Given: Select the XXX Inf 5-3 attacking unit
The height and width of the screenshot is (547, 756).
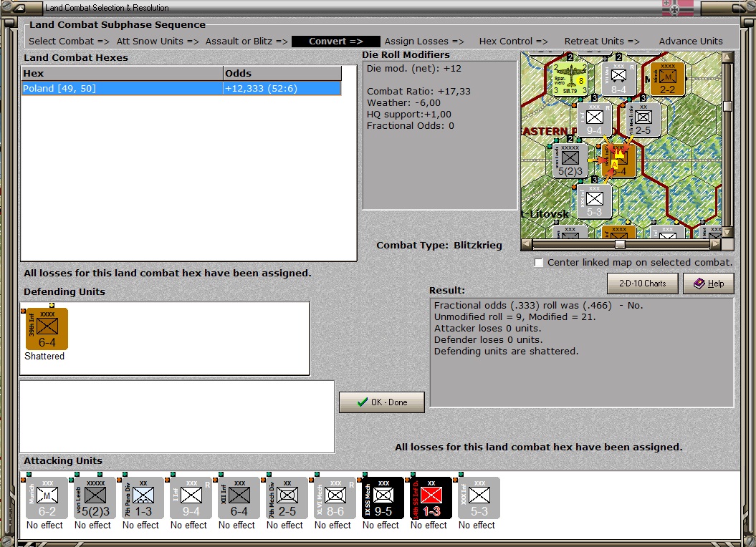Looking at the screenshot, I should point(479,498).
